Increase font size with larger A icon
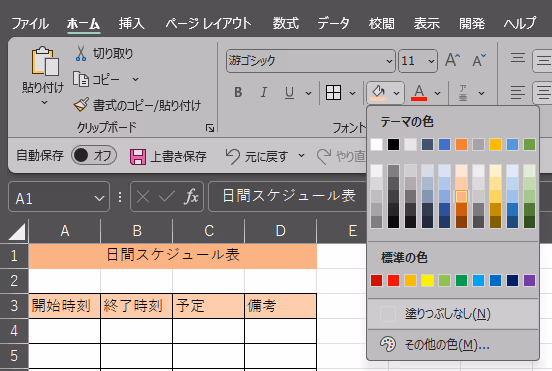The width and height of the screenshot is (552, 371). tap(452, 60)
